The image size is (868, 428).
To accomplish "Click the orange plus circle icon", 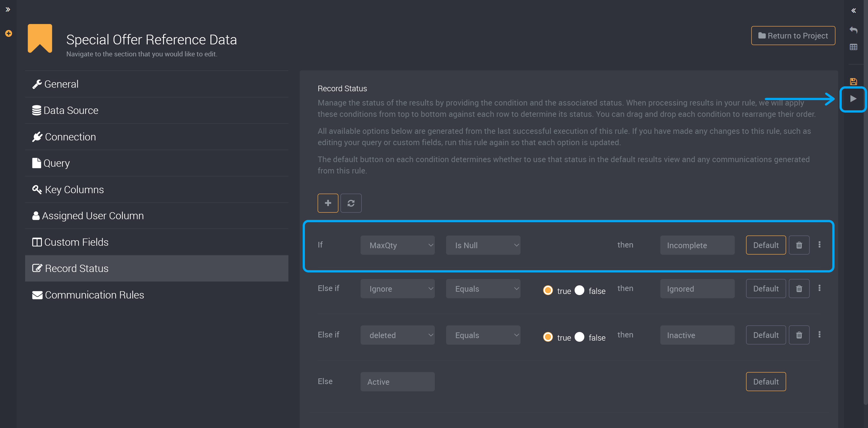I will pos(9,33).
